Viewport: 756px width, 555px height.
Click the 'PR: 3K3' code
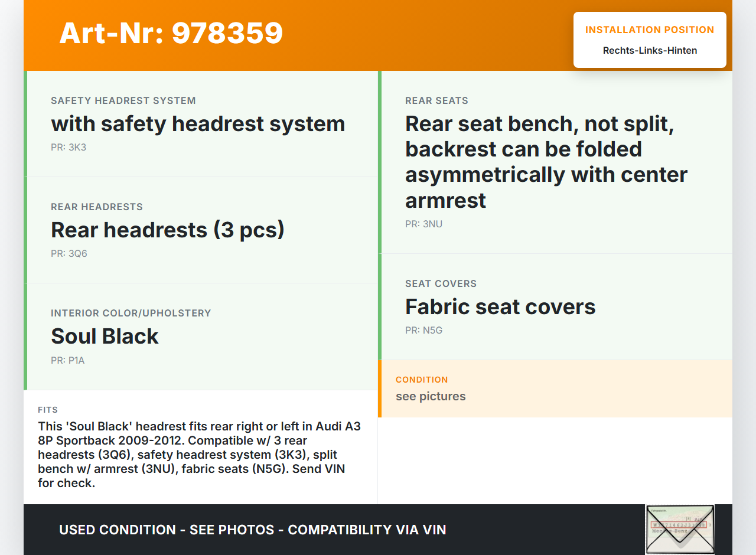(x=69, y=147)
